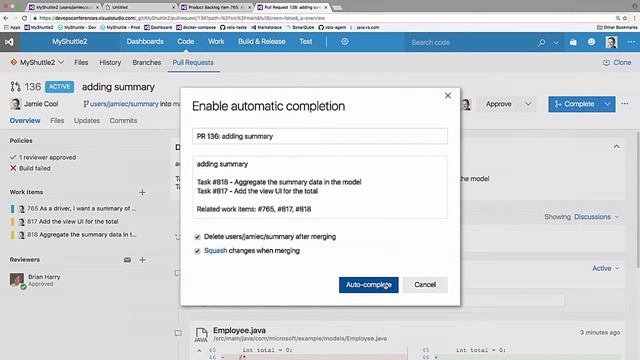Add a work item with plus icon
The width and height of the screenshot is (640, 360).
(142, 192)
